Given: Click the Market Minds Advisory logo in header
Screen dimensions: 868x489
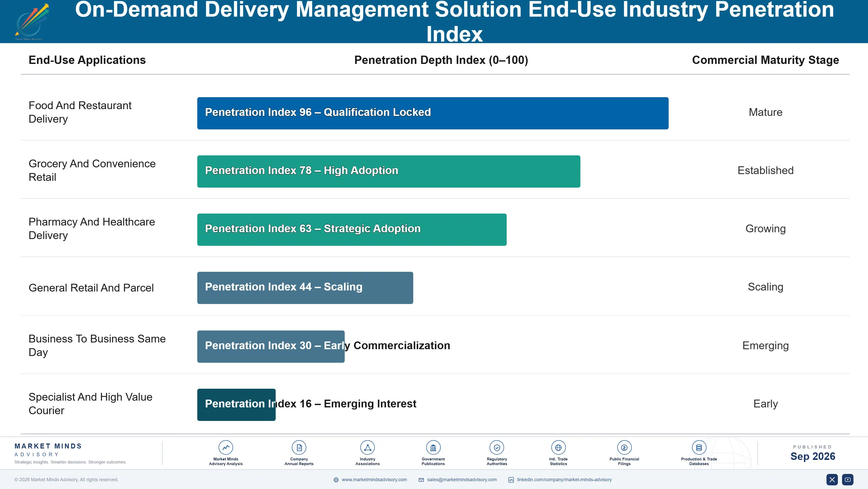Looking at the screenshot, I should (32, 22).
